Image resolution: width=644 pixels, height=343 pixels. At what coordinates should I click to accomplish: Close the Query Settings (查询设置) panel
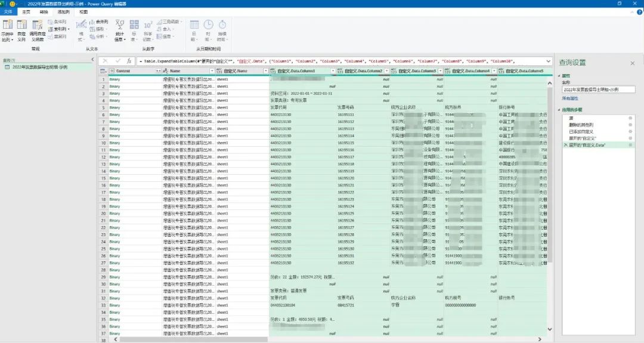pos(633,63)
